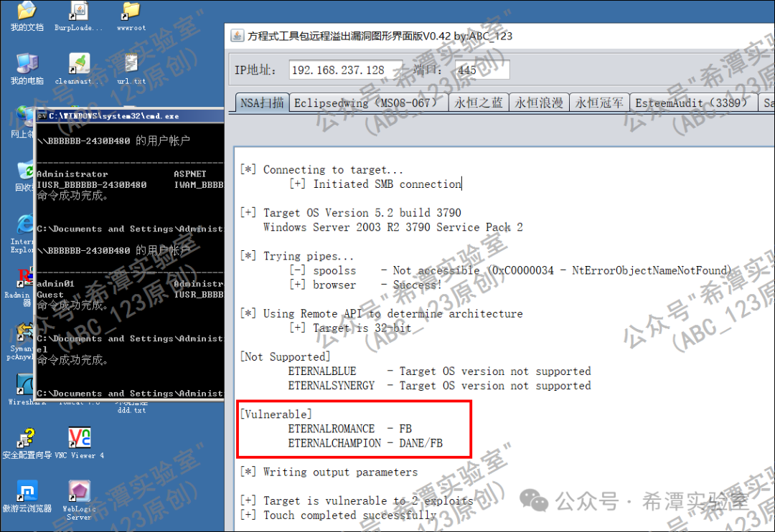This screenshot has width=775, height=532.
Task: Click the 'Initiated SMB connection' output line
Action: (x=375, y=184)
